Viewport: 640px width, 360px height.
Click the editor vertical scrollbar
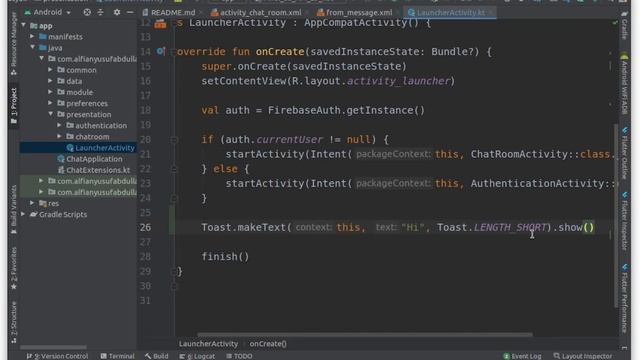tap(616, 216)
